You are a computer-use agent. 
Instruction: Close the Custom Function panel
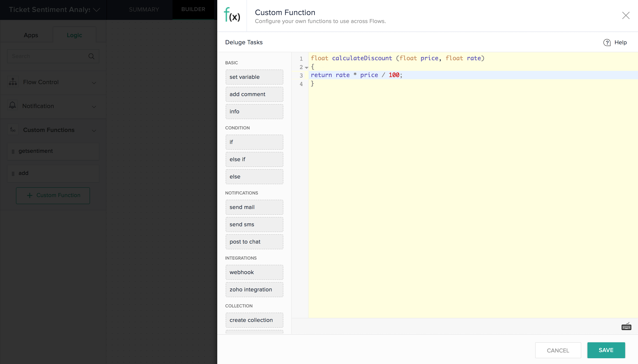tap(626, 15)
